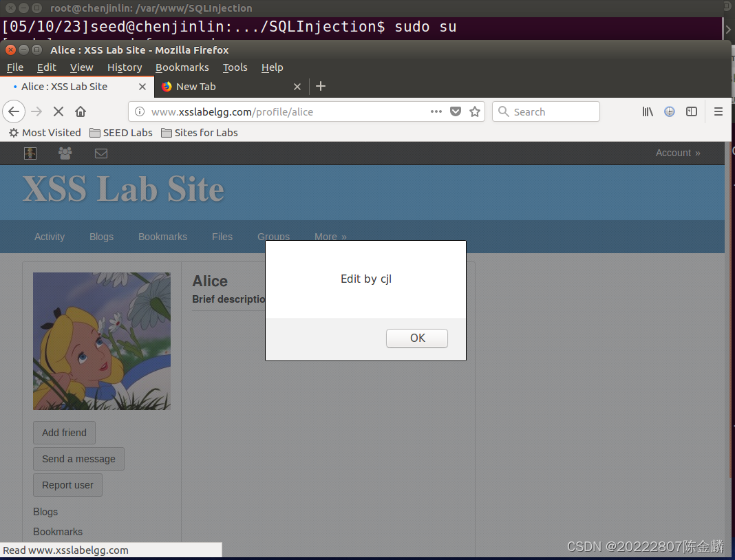Click Send a message button
The image size is (735, 560).
(x=78, y=459)
